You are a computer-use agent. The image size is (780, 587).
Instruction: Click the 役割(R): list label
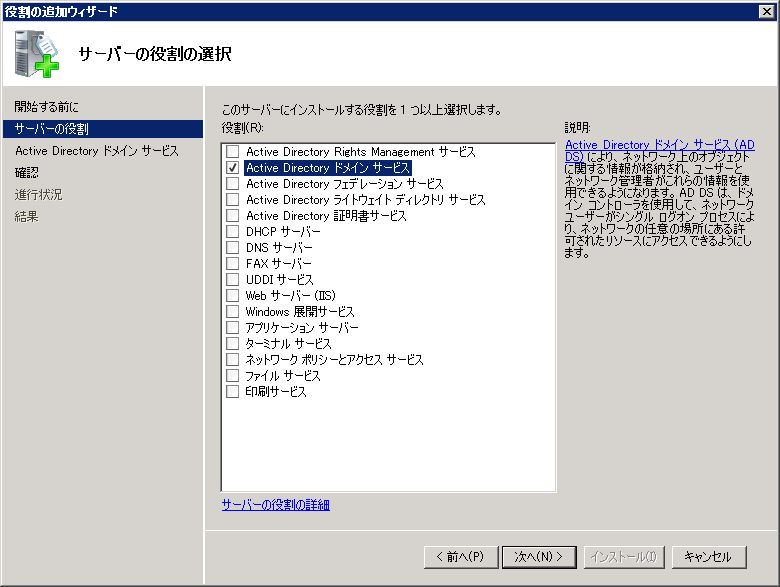click(242, 127)
